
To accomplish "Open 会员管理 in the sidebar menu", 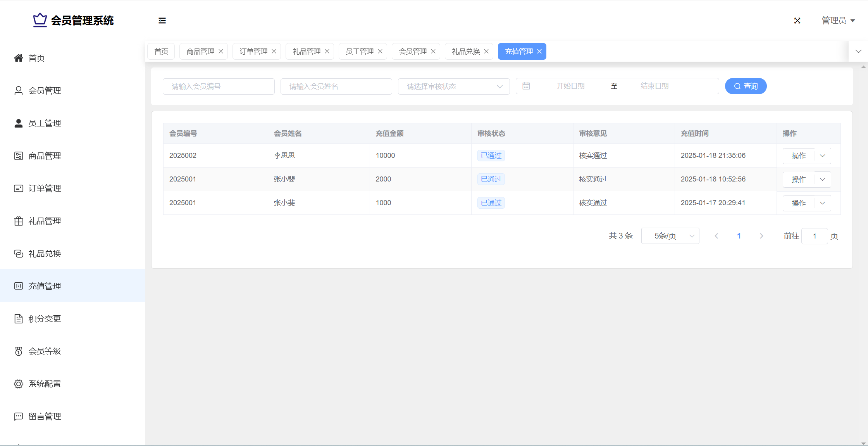I will click(x=45, y=91).
